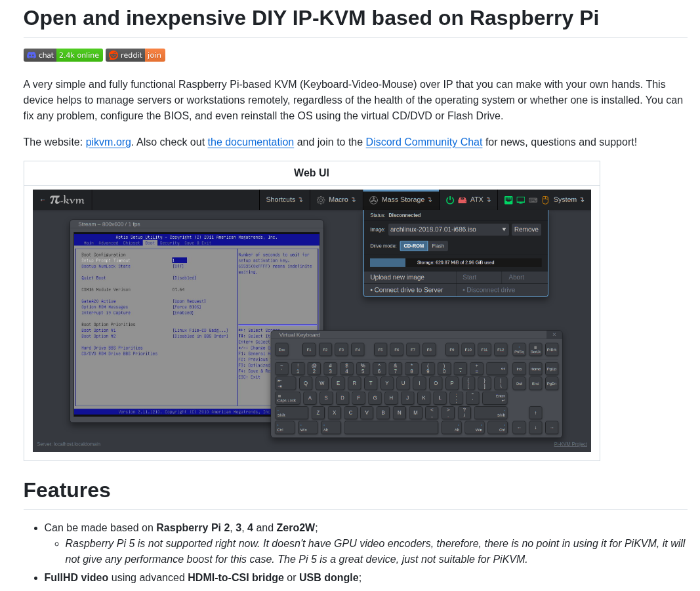This screenshot has height=591, width=700.
Task: Click 'Server: localhost.localdomain' text in the screenshot
Action: point(69,444)
